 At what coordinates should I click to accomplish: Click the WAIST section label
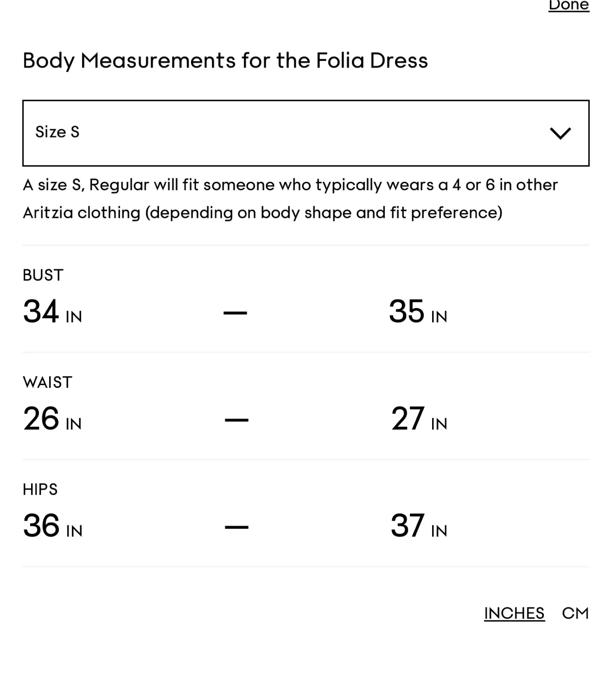point(47,382)
